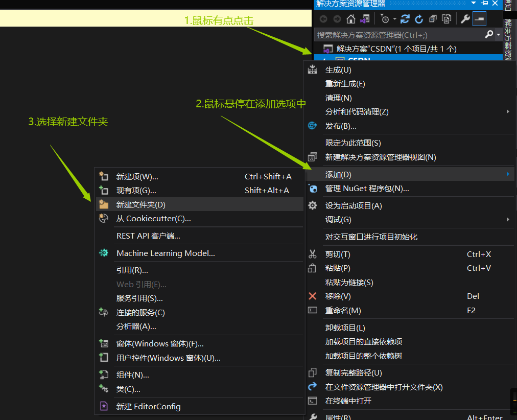Screen dimensions: 517x420
Task: Click the Forward navigation arrow icon
Action: coord(336,19)
